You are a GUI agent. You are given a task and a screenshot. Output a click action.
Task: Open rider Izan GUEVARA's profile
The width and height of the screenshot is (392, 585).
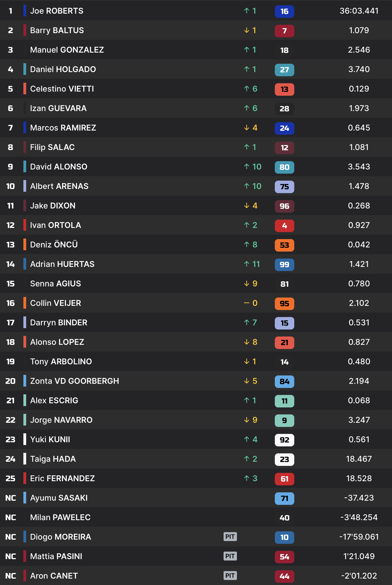pyautogui.click(x=58, y=108)
